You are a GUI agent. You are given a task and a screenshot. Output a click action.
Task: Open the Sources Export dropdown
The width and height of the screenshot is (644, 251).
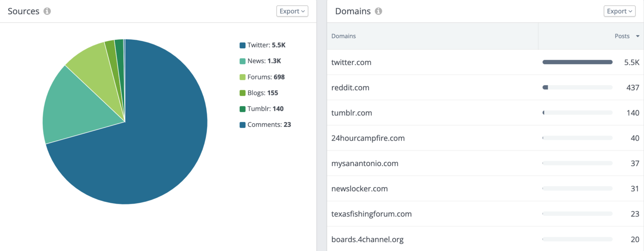pyautogui.click(x=292, y=11)
